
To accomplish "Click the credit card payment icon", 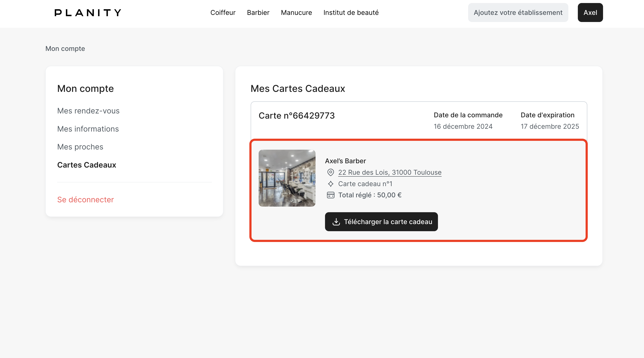I will (330, 195).
